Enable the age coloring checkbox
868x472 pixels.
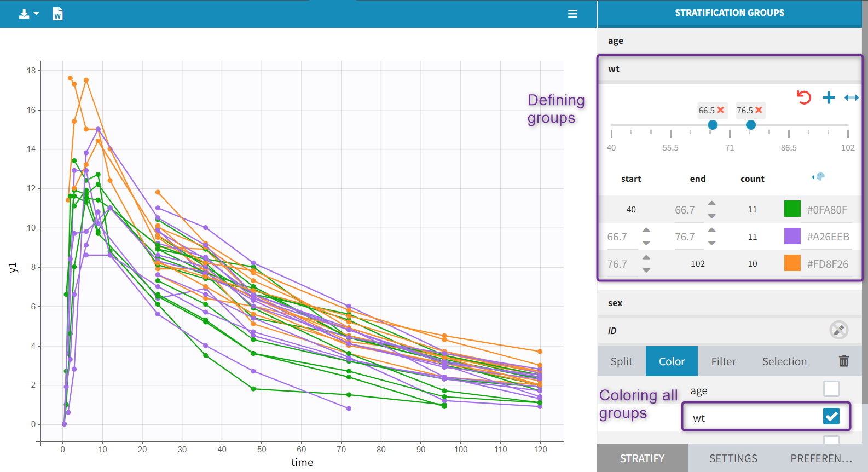point(831,389)
